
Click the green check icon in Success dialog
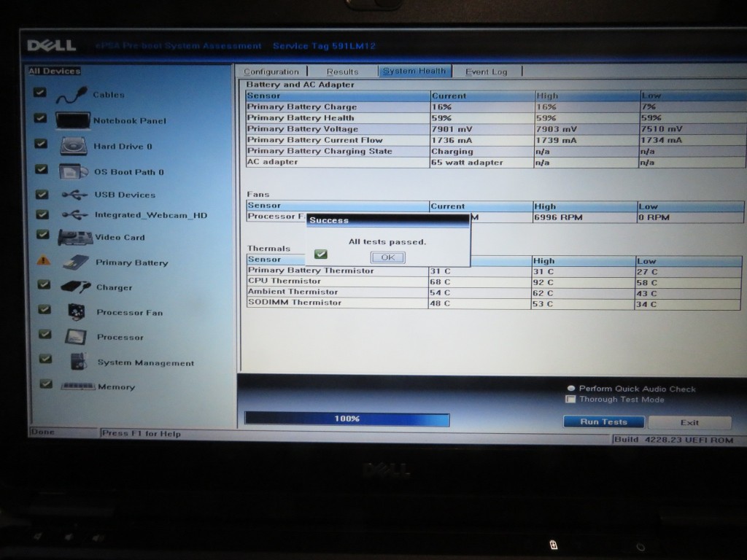(x=321, y=254)
